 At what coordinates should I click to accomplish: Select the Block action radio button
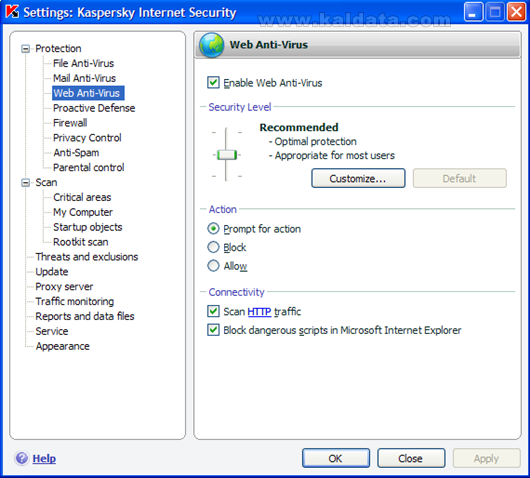[x=213, y=247]
